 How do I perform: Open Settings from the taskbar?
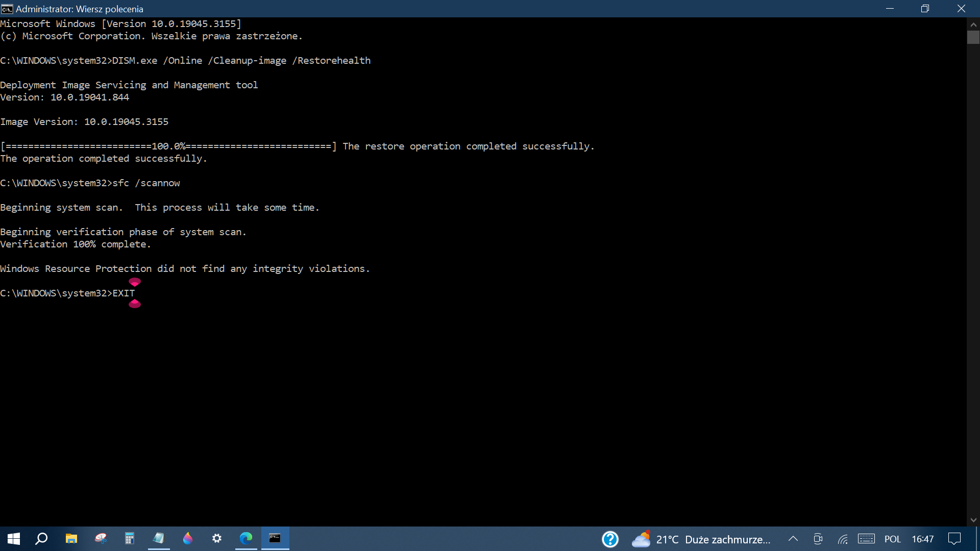pos(216,538)
